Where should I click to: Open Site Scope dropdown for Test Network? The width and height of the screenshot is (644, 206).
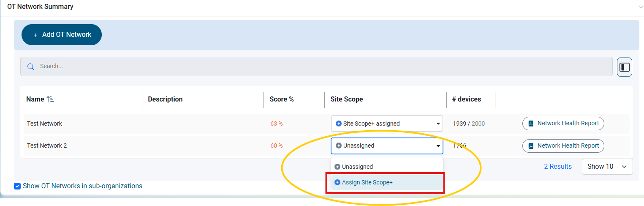(x=387, y=124)
